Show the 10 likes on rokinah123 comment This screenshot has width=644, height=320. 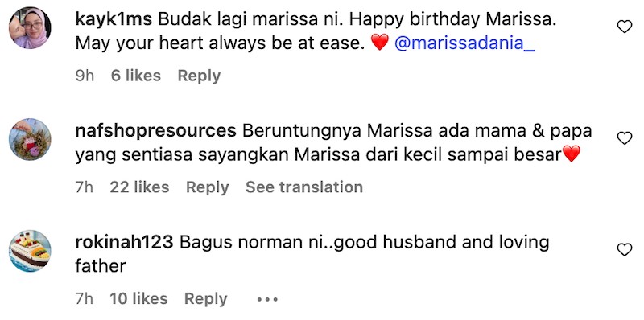(x=138, y=299)
